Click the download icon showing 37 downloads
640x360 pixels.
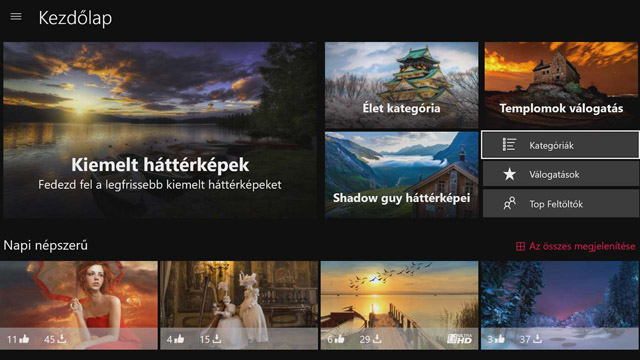[538, 339]
